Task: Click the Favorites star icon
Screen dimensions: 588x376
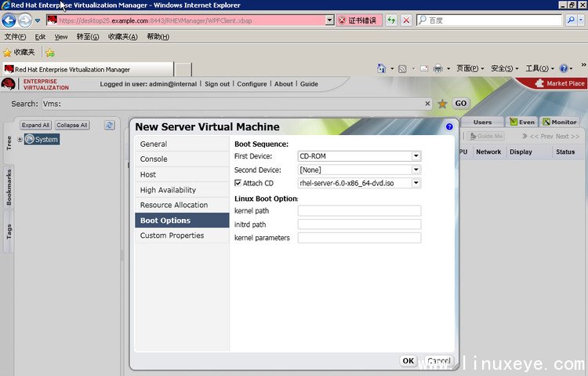Action: [7, 53]
